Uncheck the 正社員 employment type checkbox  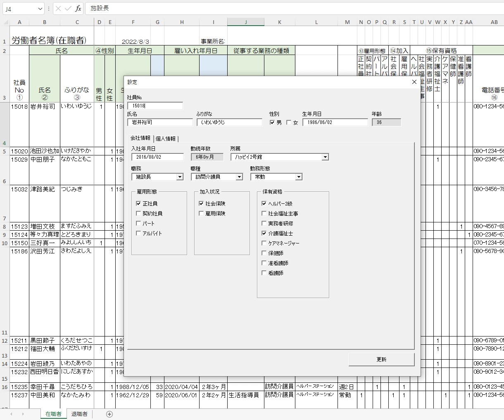tap(138, 203)
